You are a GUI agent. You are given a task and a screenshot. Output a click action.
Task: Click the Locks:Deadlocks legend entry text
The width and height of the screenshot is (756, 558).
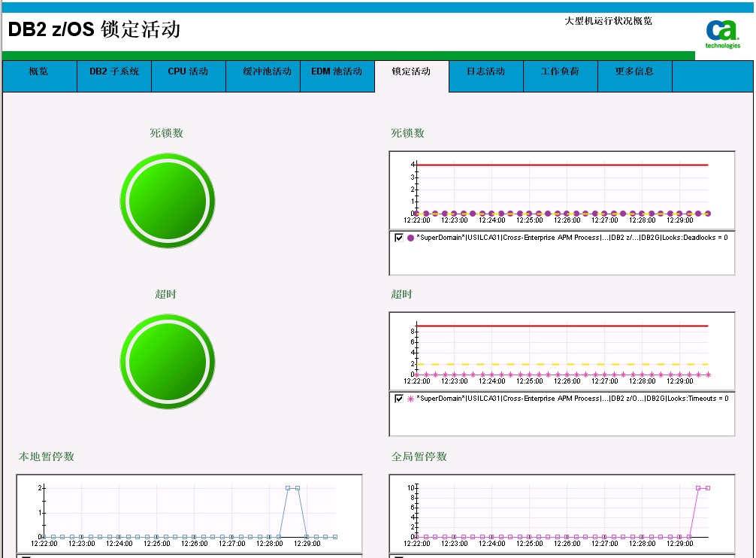571,238
